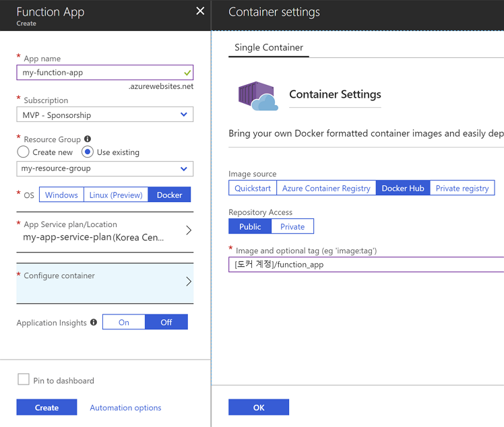This screenshot has height=427, width=504.
Task: Choose Private registry as image source
Action: coord(462,188)
